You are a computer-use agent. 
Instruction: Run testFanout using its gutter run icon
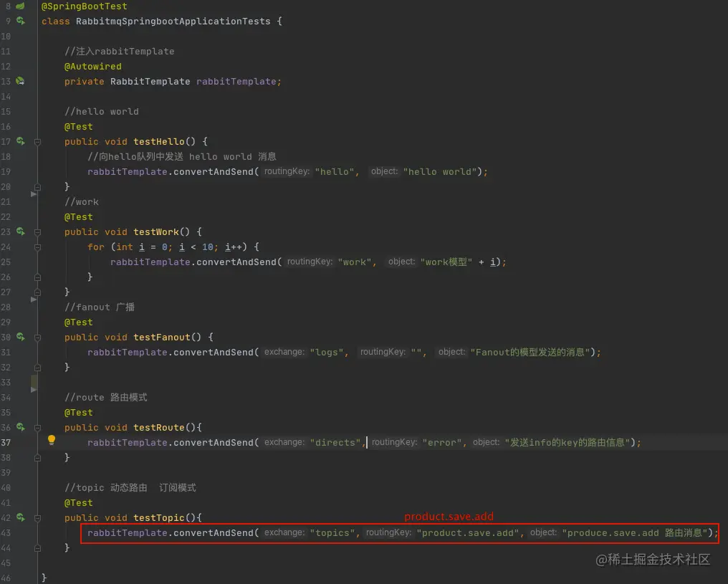point(21,337)
